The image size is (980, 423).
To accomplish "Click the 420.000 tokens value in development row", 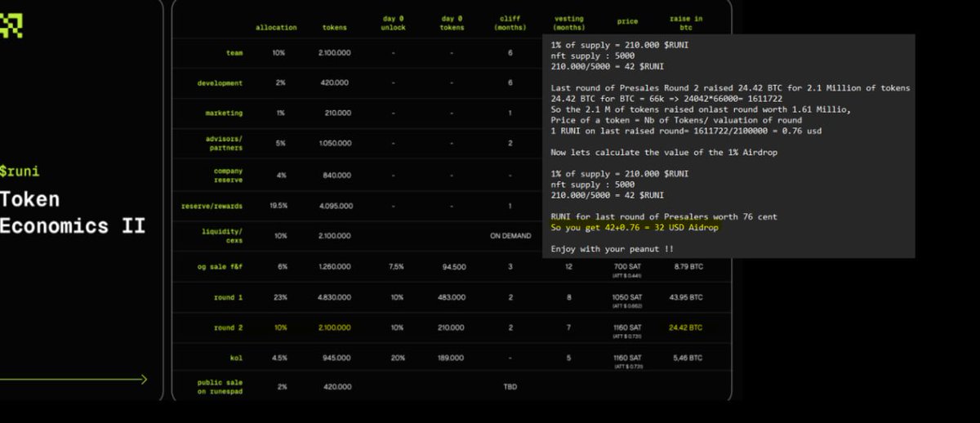I will point(335,83).
